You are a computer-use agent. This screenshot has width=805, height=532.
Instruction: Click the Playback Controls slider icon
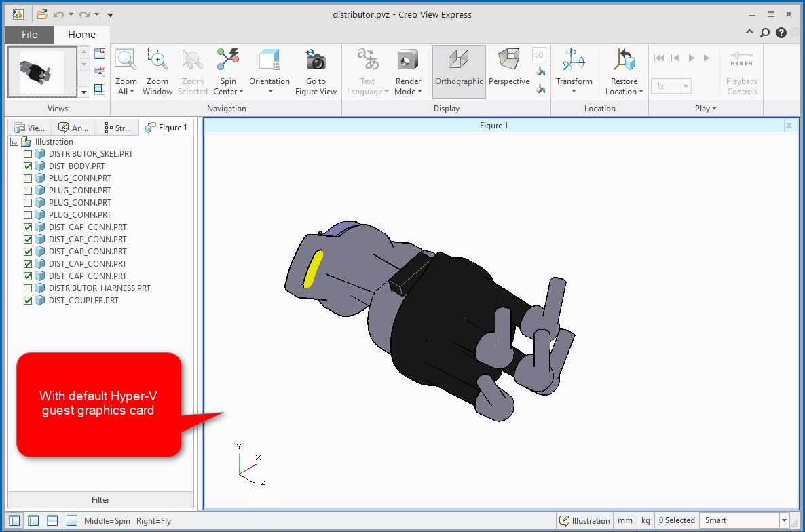pos(742,60)
